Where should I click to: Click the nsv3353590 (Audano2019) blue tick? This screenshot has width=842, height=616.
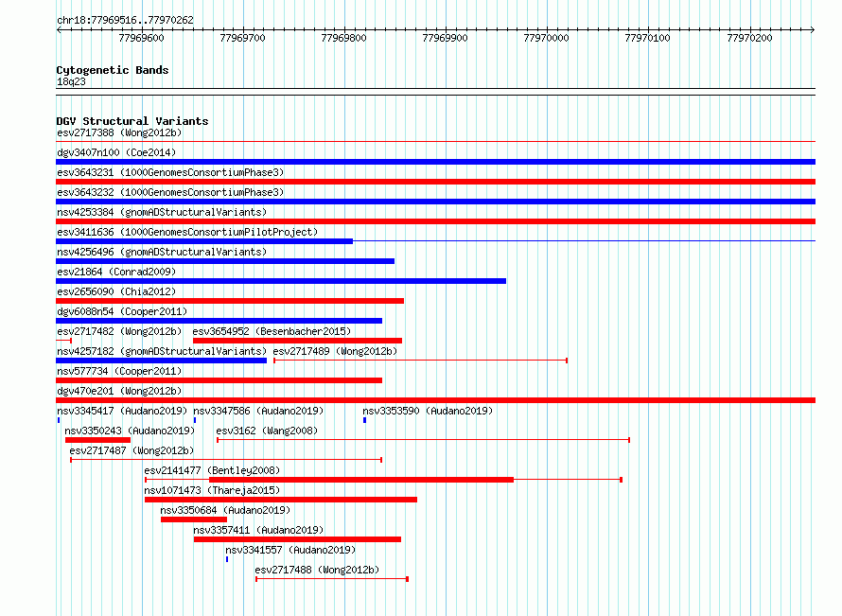pyautogui.click(x=364, y=420)
